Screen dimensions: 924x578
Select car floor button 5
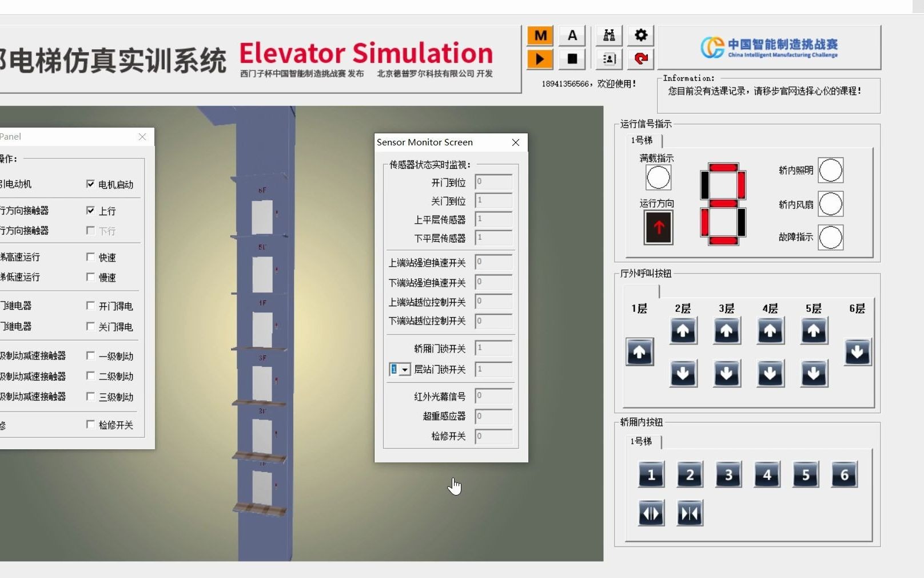806,474
